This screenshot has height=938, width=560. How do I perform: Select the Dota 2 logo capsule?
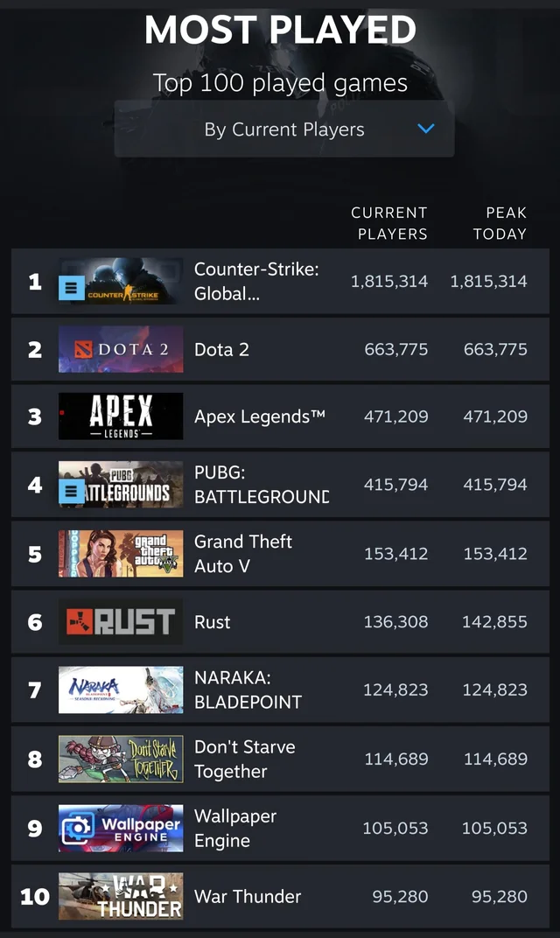(121, 349)
